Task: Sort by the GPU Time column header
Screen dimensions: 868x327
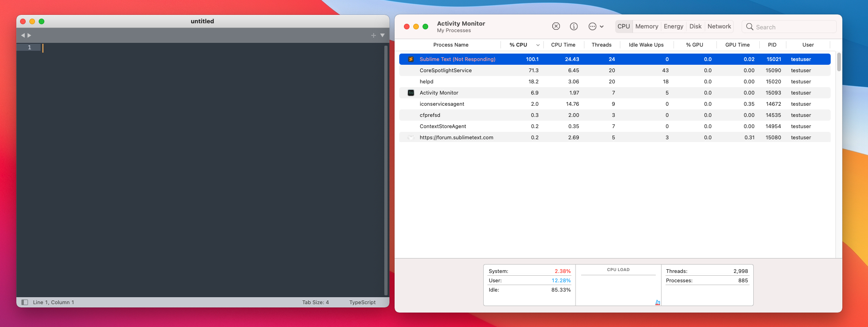Action: click(x=737, y=45)
